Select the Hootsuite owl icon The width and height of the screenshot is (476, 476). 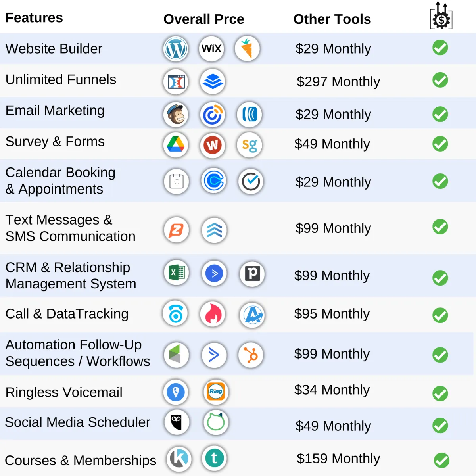point(177,422)
